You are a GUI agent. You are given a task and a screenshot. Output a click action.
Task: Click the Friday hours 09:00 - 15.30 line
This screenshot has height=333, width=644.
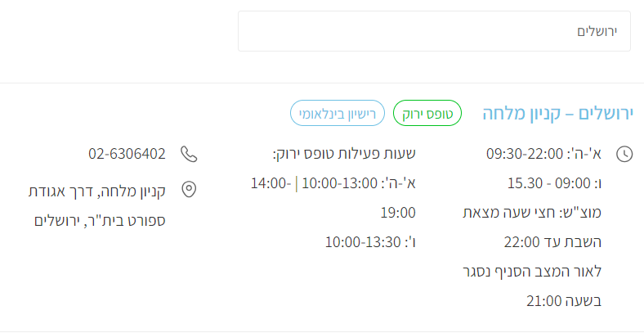(x=555, y=183)
